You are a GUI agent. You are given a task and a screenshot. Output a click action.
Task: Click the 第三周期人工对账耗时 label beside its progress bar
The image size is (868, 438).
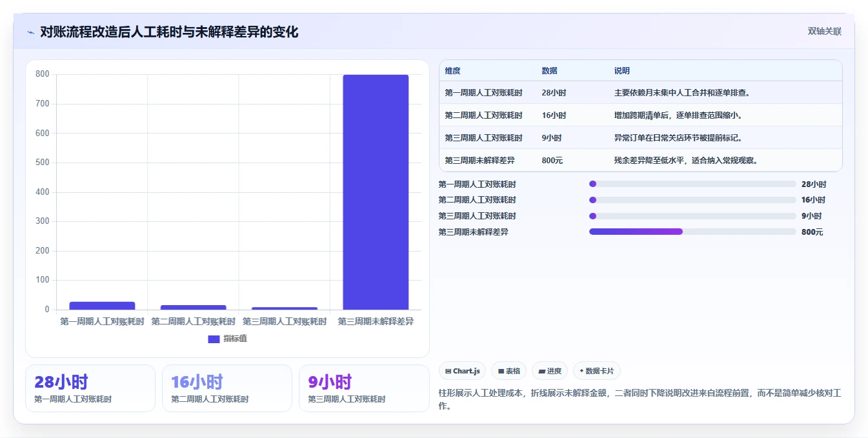477,216
